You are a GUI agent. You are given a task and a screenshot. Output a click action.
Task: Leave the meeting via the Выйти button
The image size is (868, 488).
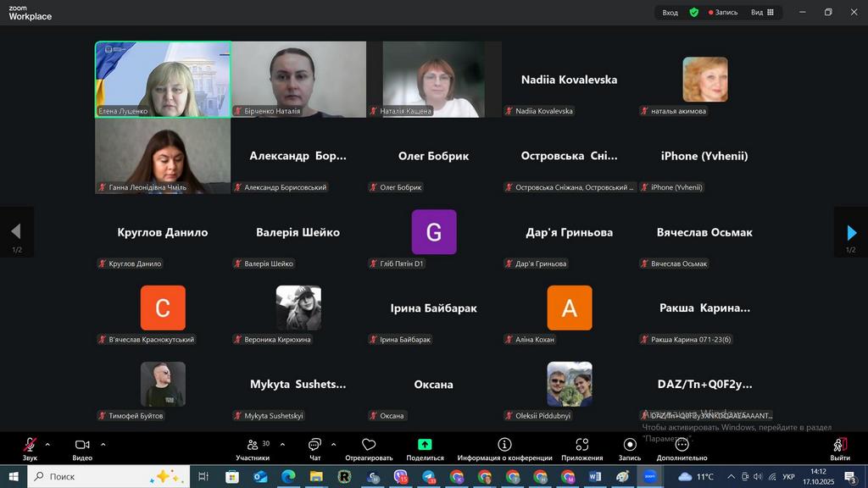(x=840, y=446)
